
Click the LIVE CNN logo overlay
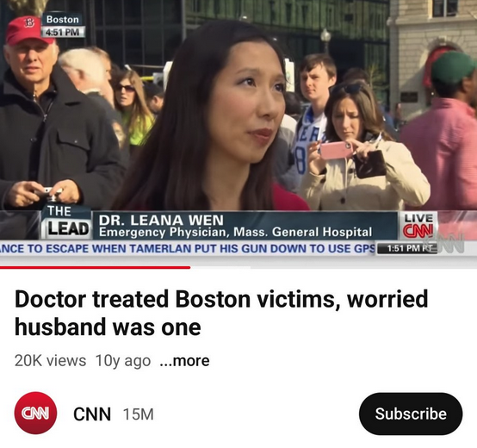click(x=418, y=226)
